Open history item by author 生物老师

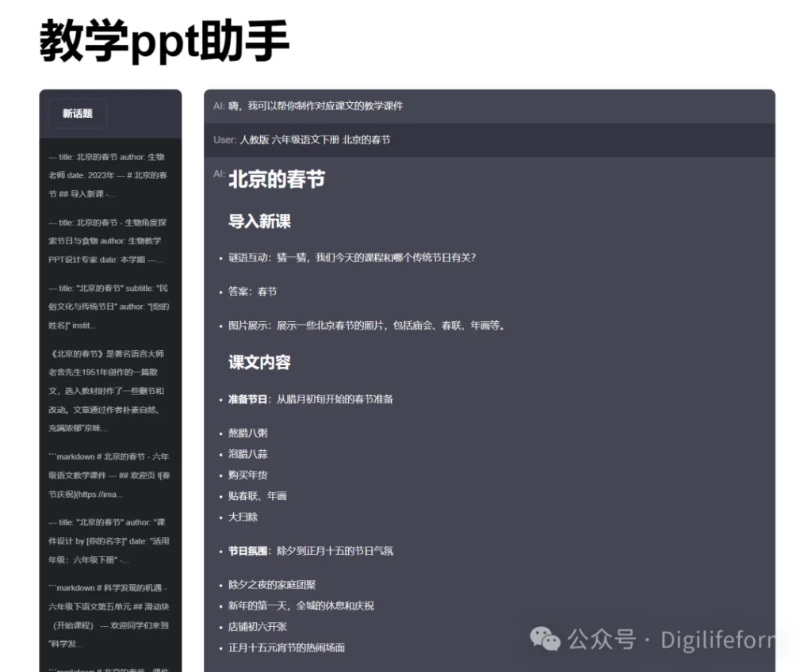click(109, 175)
